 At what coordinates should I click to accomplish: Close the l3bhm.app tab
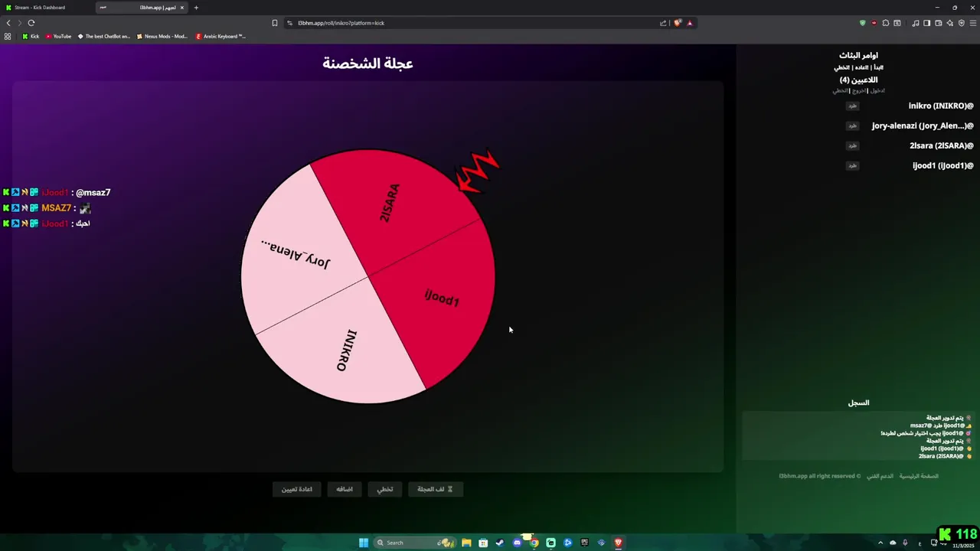click(182, 8)
